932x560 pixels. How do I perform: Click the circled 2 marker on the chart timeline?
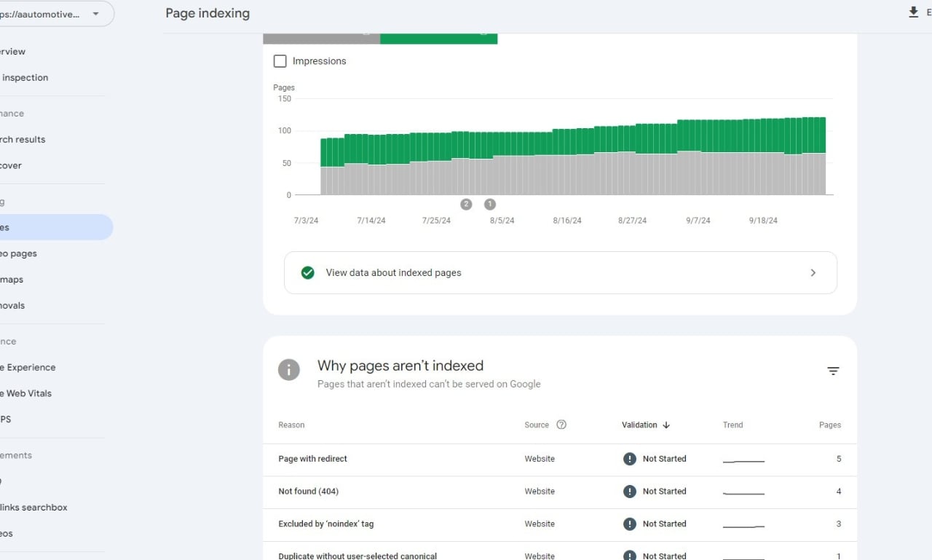click(466, 204)
